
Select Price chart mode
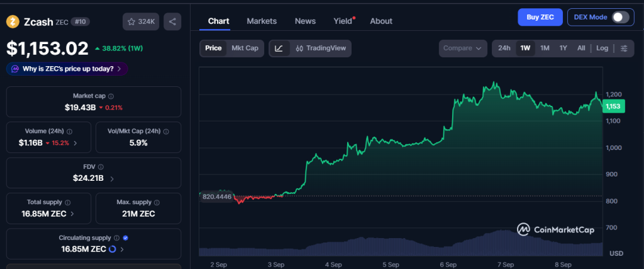[213, 49]
